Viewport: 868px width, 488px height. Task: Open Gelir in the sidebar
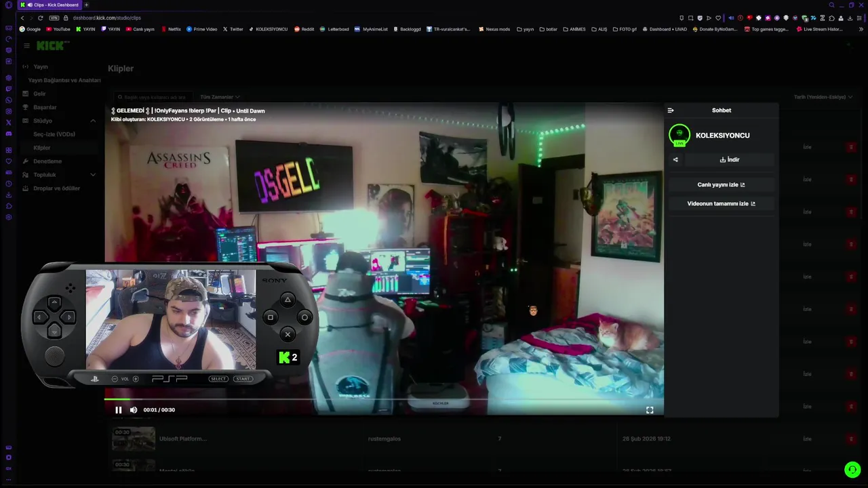click(39, 94)
